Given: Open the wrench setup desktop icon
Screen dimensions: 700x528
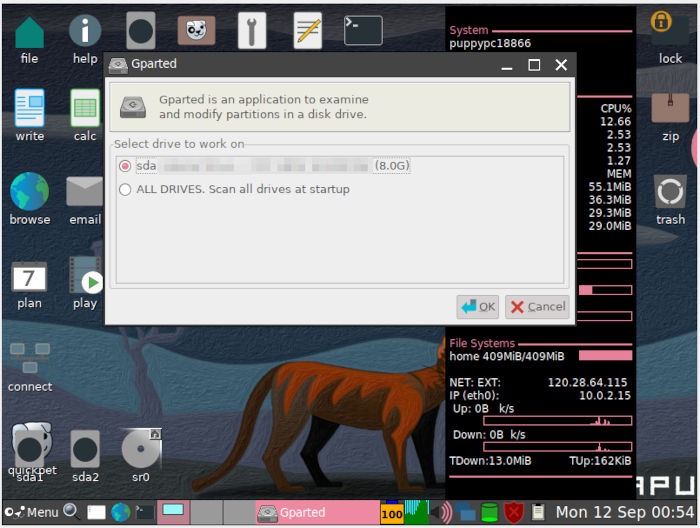Looking at the screenshot, I should pyautogui.click(x=252, y=30).
